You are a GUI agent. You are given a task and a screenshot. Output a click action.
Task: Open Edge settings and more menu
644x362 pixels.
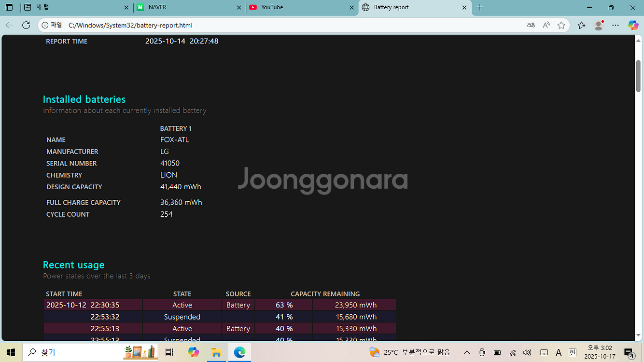616,25
